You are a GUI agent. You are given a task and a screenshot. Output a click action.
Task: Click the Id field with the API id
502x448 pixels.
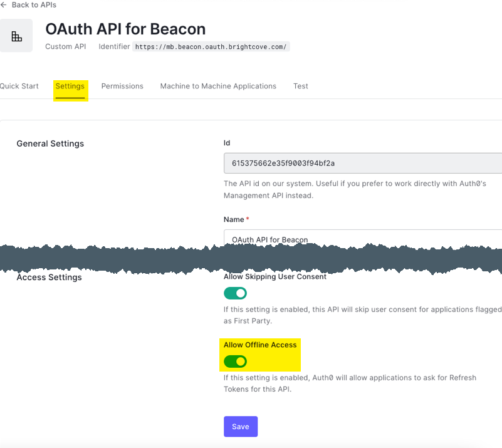coord(362,163)
